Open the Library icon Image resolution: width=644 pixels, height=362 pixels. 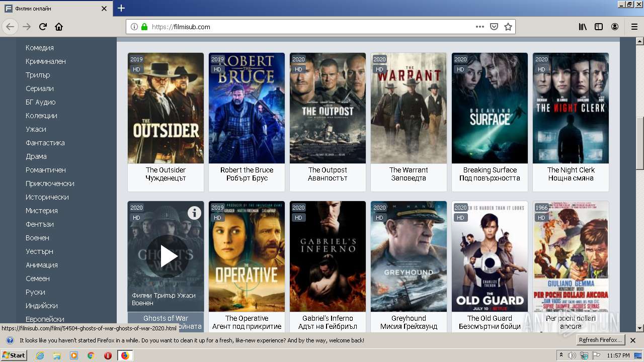(x=583, y=27)
